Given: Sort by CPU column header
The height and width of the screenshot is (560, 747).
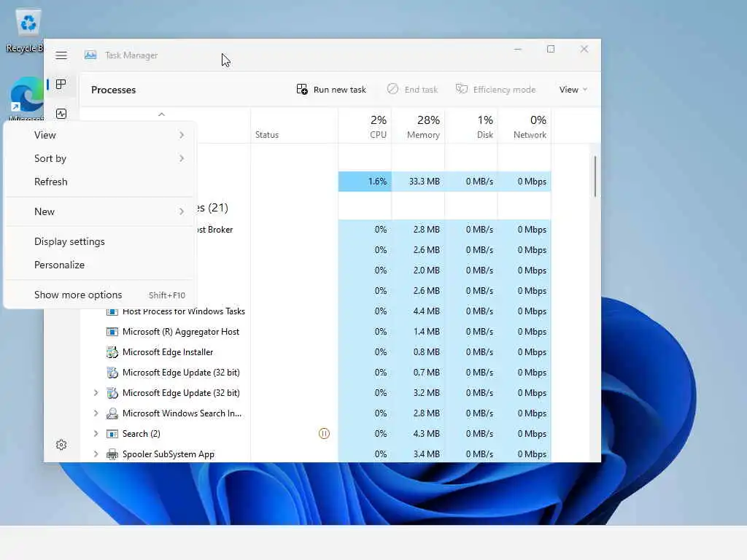Looking at the screenshot, I should point(365,126).
